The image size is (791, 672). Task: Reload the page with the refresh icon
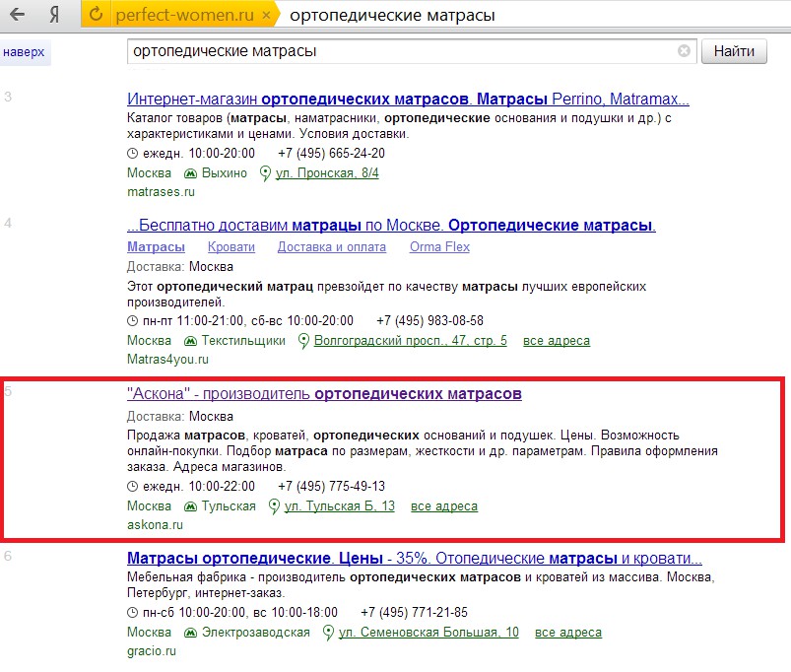(96, 14)
